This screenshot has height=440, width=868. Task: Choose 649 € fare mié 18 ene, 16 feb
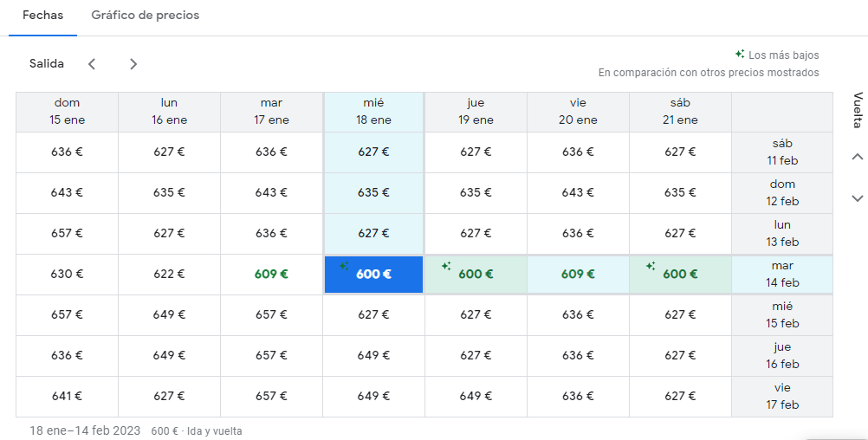(373, 355)
